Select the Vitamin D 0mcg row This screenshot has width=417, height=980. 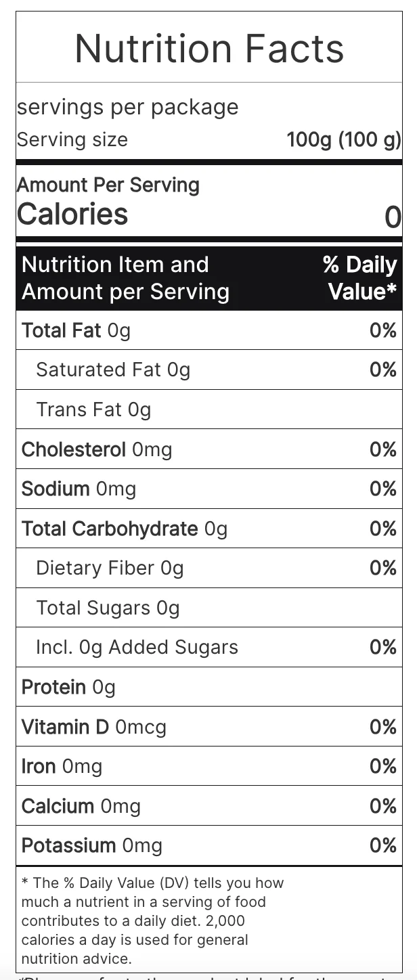click(209, 727)
